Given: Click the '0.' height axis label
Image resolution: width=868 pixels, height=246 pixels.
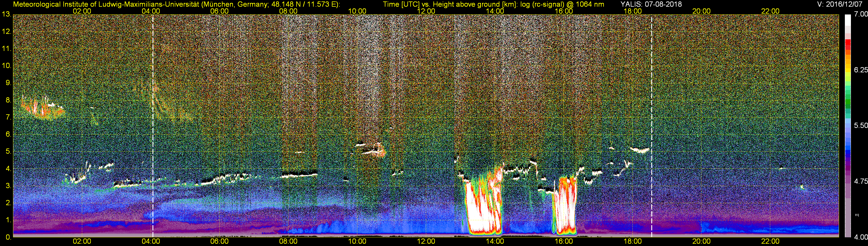Looking at the screenshot, I should pyautogui.click(x=8, y=237).
